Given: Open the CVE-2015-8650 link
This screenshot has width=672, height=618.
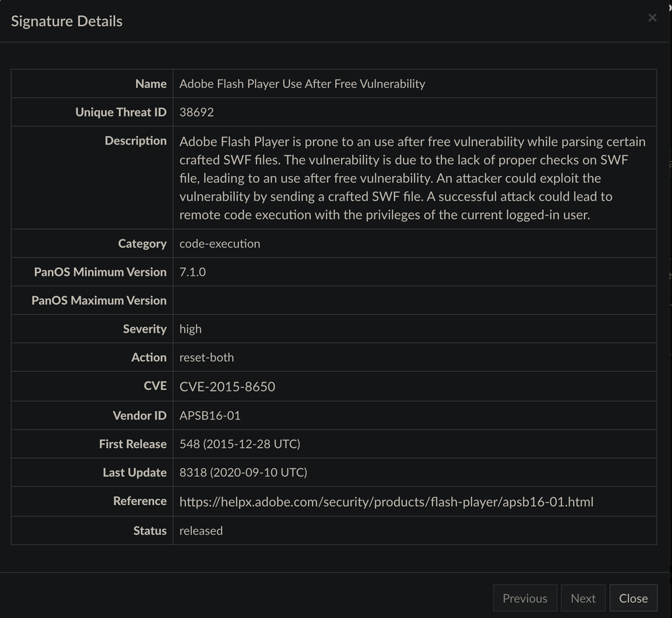Looking at the screenshot, I should (x=227, y=387).
